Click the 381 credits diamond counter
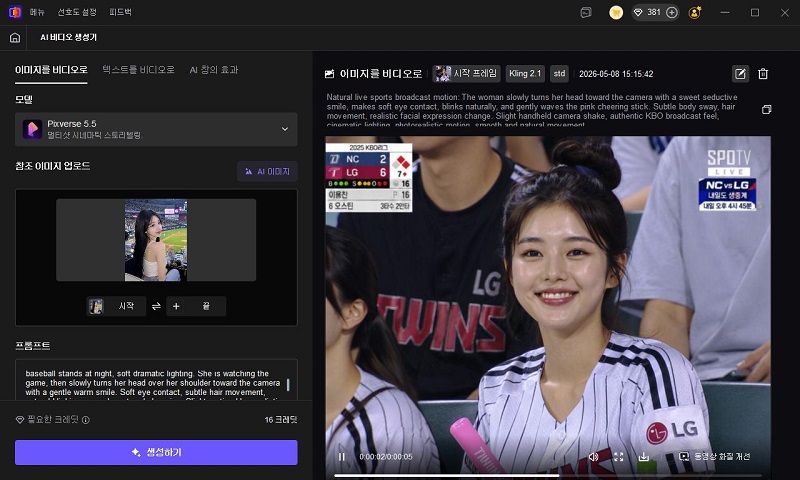This screenshot has width=800, height=480. [x=647, y=12]
